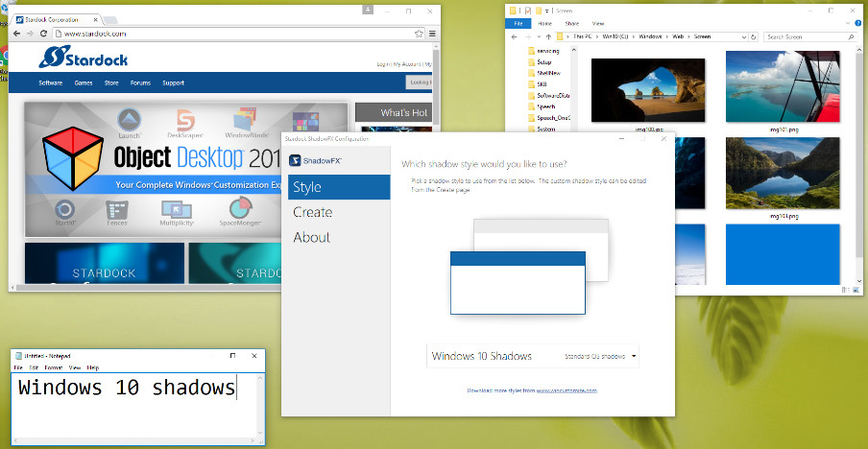Close the Stardock Corporation tab
The image size is (868, 449).
click(x=97, y=20)
